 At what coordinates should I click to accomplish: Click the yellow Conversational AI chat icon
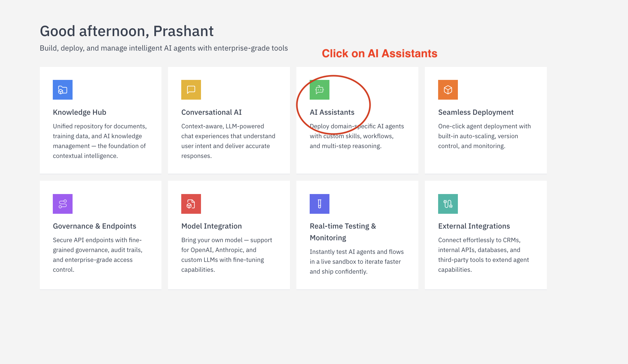pyautogui.click(x=191, y=90)
